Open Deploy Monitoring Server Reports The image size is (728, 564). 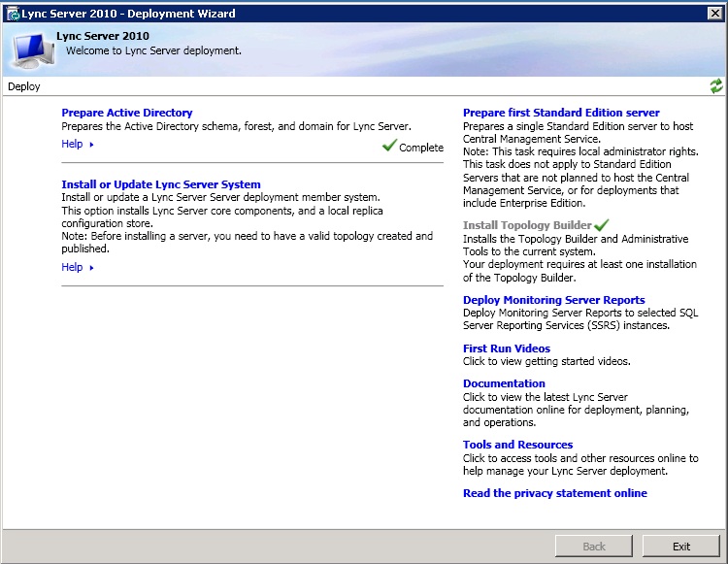click(553, 300)
